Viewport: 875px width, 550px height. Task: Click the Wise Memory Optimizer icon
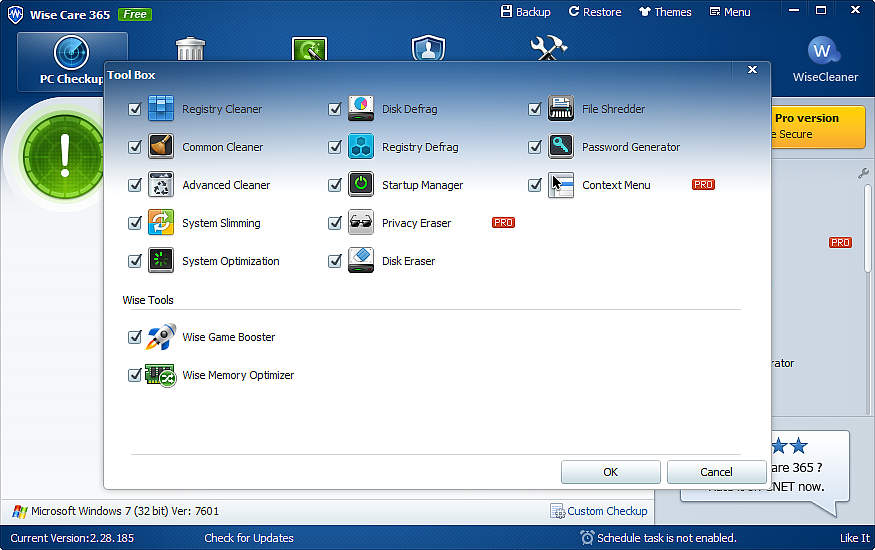[x=161, y=375]
